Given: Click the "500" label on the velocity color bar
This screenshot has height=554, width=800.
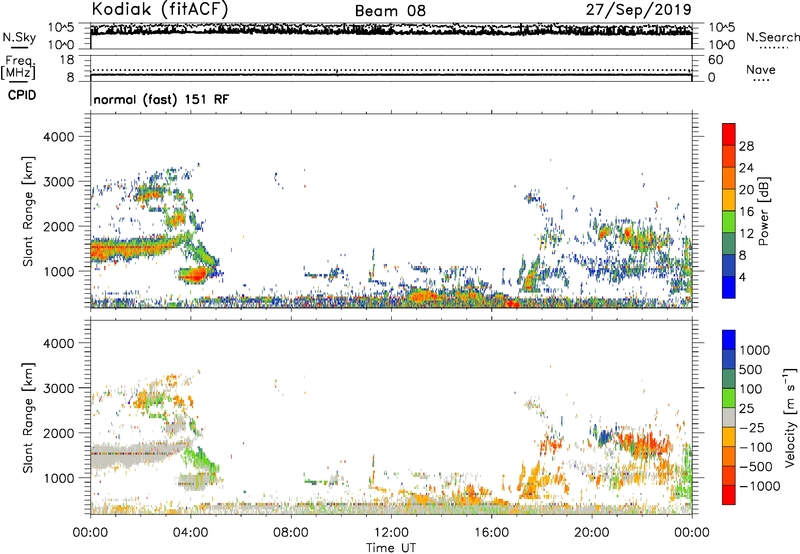Looking at the screenshot, I should point(753,370).
